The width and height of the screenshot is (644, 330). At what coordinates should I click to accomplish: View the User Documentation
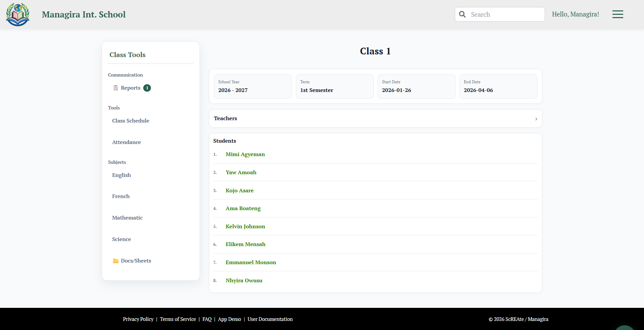270,319
